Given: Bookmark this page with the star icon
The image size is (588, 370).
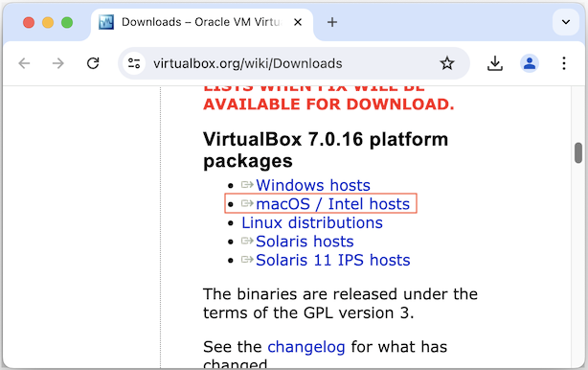Looking at the screenshot, I should 446,63.
